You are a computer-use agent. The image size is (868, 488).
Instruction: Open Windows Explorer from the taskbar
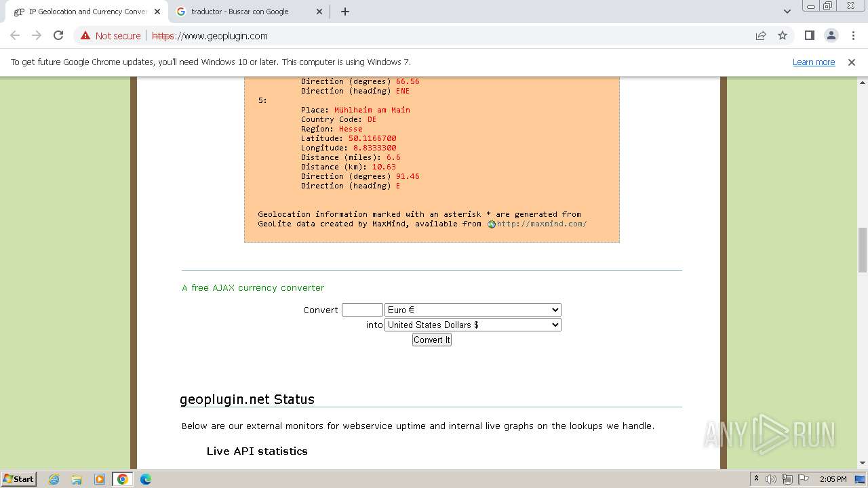(77, 479)
